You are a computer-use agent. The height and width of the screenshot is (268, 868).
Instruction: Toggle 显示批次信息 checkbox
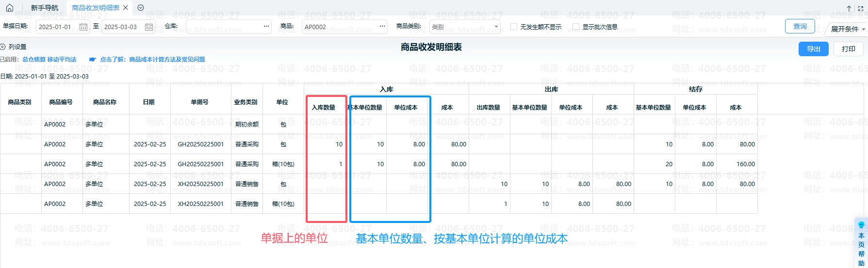pyautogui.click(x=576, y=27)
